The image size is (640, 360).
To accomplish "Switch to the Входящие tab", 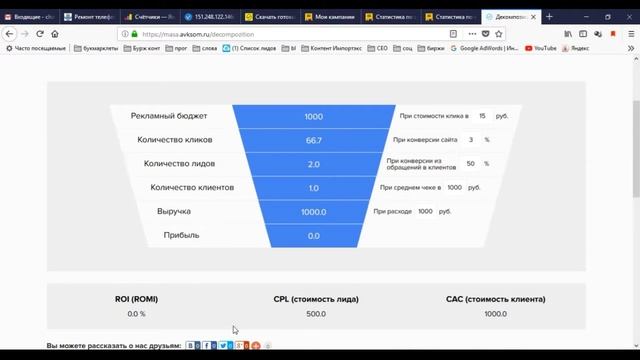I will pyautogui.click(x=29, y=17).
